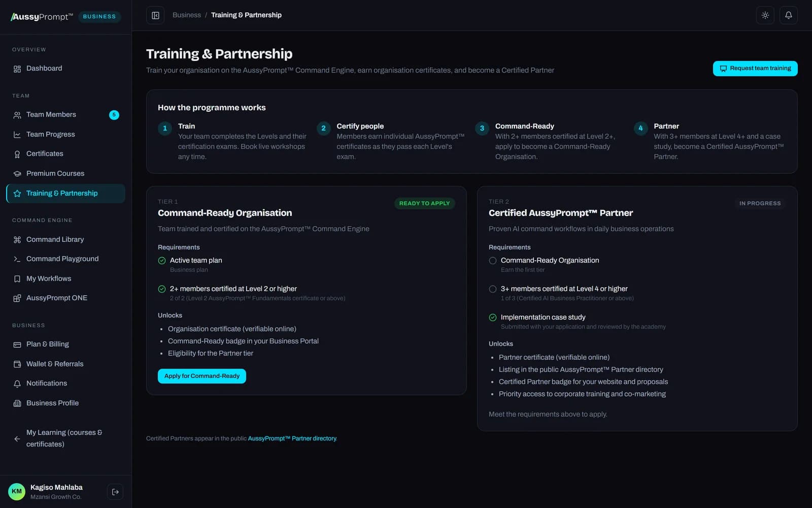The width and height of the screenshot is (812, 508).
Task: Click the Implementation case study check circle
Action: click(493, 317)
